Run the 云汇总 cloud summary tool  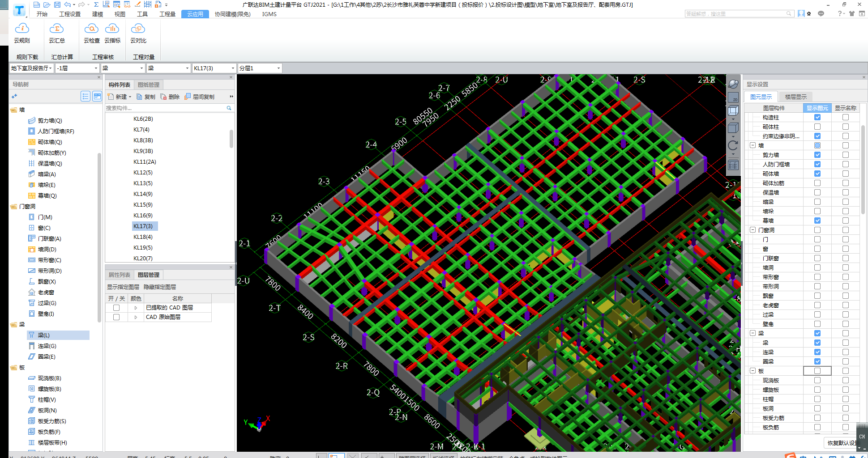[x=56, y=34]
